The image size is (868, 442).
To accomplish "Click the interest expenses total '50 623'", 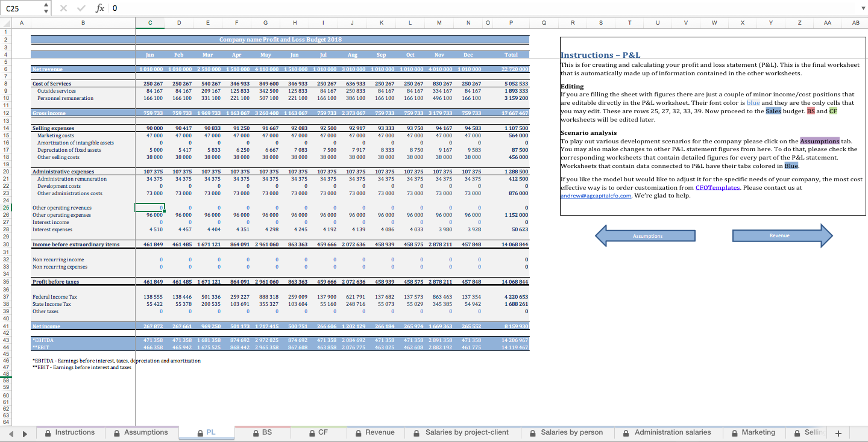I will point(520,229).
